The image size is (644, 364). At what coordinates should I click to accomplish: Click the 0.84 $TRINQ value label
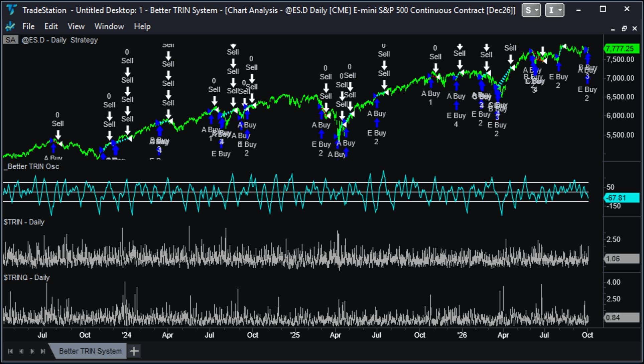pos(621,317)
